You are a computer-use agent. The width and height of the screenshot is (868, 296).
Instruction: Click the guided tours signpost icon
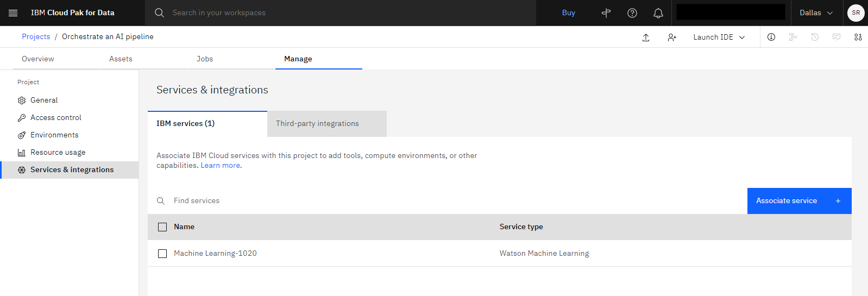pos(606,13)
